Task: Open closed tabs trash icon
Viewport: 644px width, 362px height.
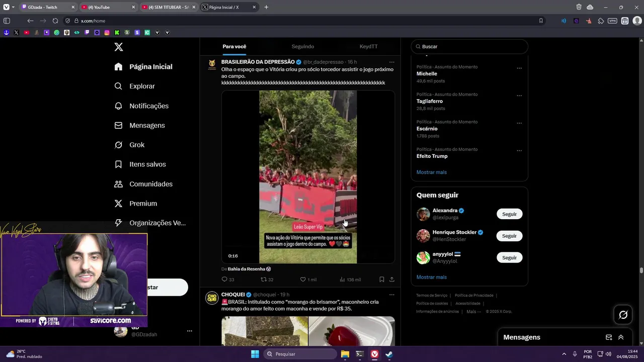Action: [579, 7]
